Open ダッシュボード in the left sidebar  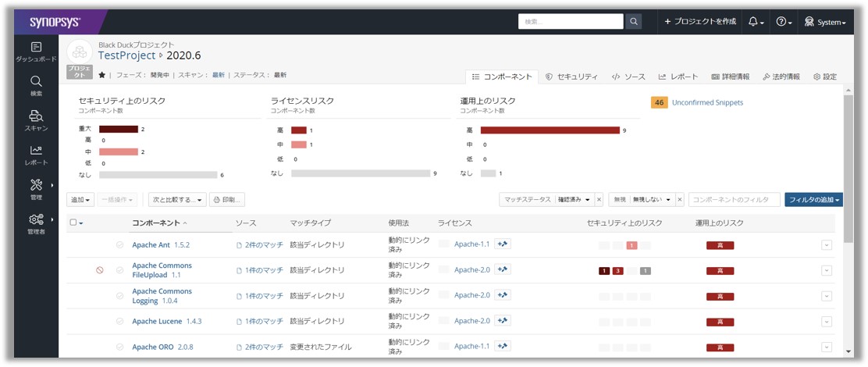36,52
